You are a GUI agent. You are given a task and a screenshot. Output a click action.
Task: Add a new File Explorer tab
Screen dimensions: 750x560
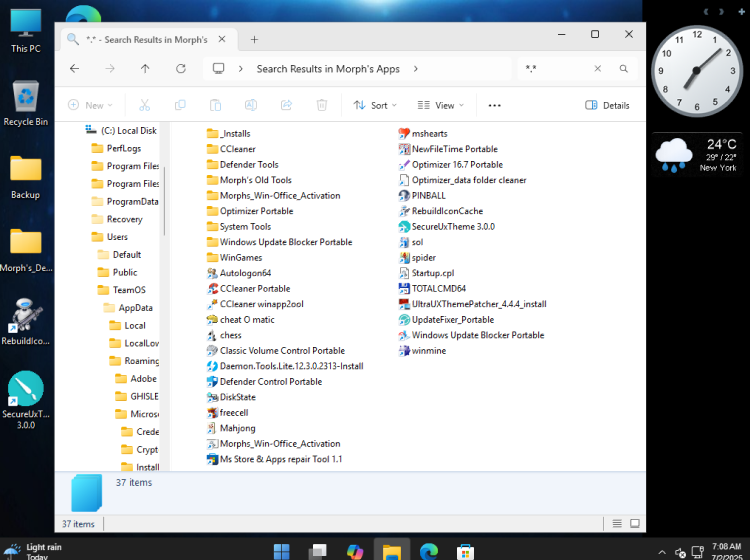point(254,40)
